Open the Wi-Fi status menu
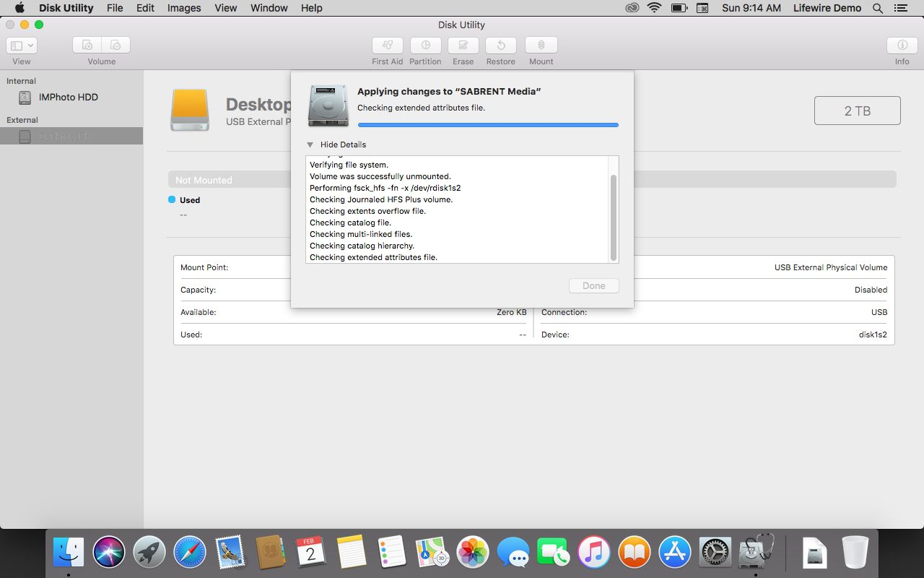Image resolution: width=924 pixels, height=578 pixels. pos(655,8)
